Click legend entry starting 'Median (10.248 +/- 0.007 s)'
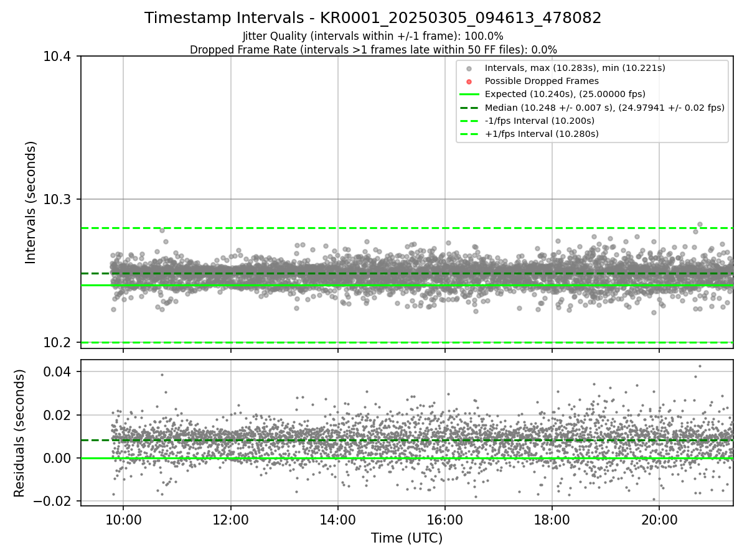 pos(604,108)
